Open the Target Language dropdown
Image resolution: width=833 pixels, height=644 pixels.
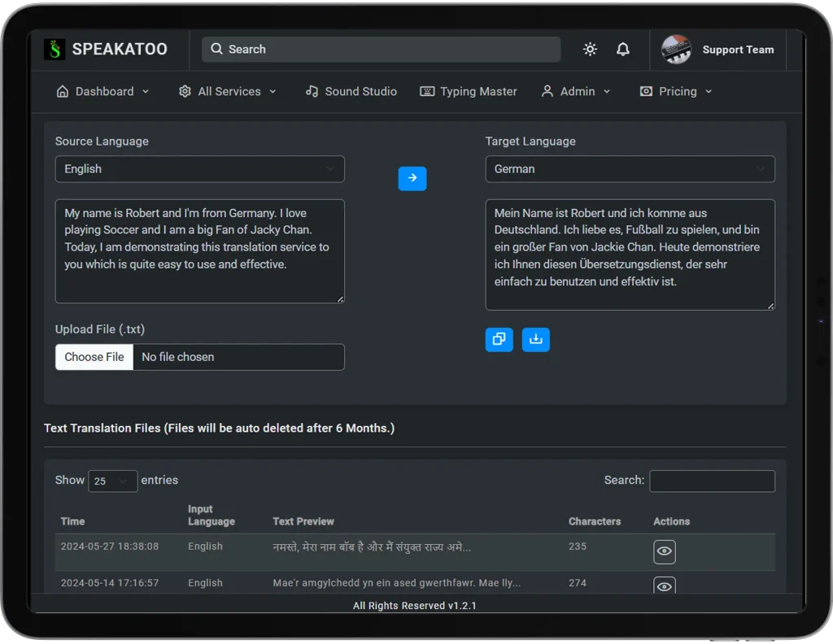coord(630,169)
